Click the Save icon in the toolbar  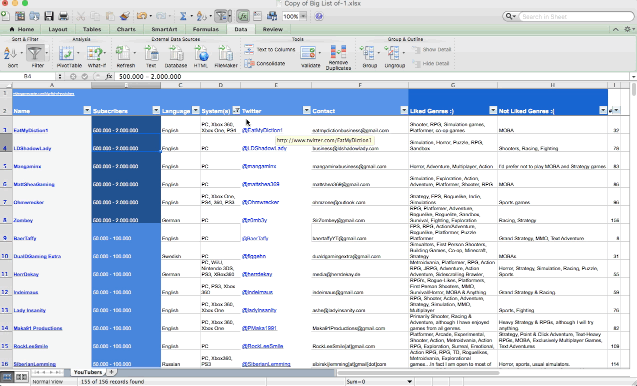(x=49, y=16)
